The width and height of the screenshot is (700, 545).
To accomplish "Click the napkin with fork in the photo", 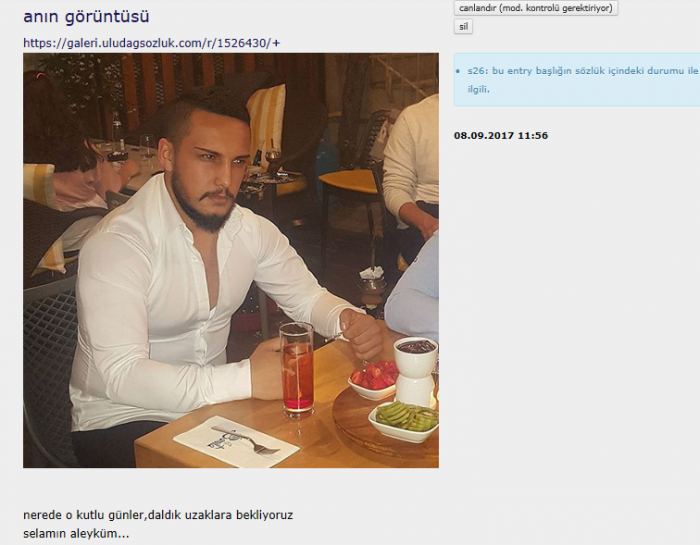I will (237, 440).
